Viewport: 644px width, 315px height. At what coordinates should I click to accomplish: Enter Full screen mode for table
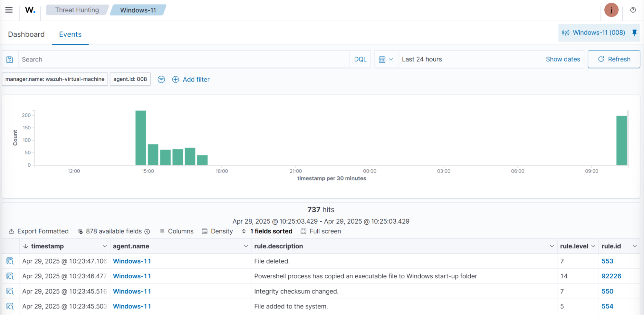pos(321,231)
